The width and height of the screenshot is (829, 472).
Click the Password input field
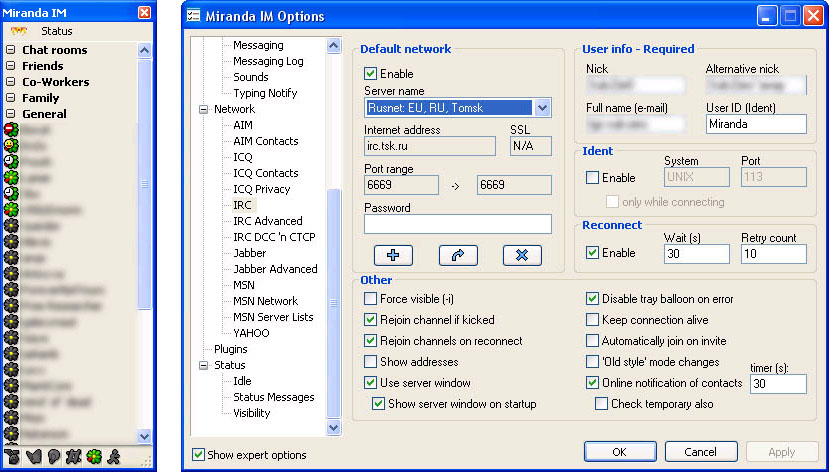pos(457,224)
